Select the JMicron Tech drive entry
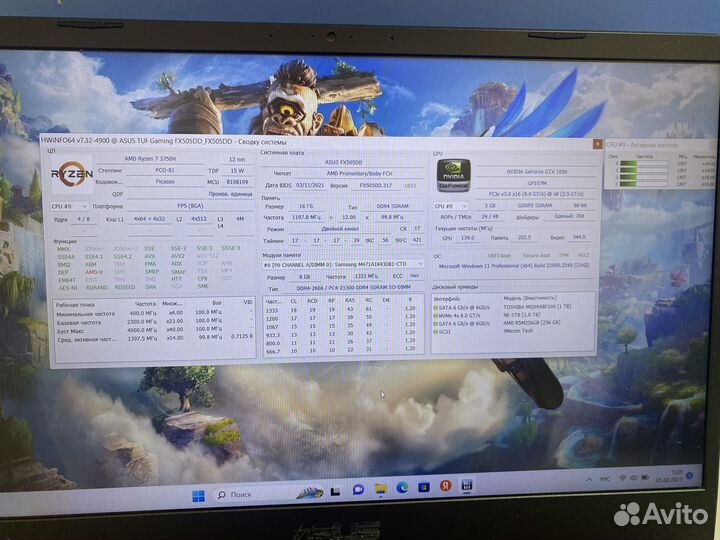Image resolution: width=720 pixels, height=540 pixels. [x=518, y=331]
